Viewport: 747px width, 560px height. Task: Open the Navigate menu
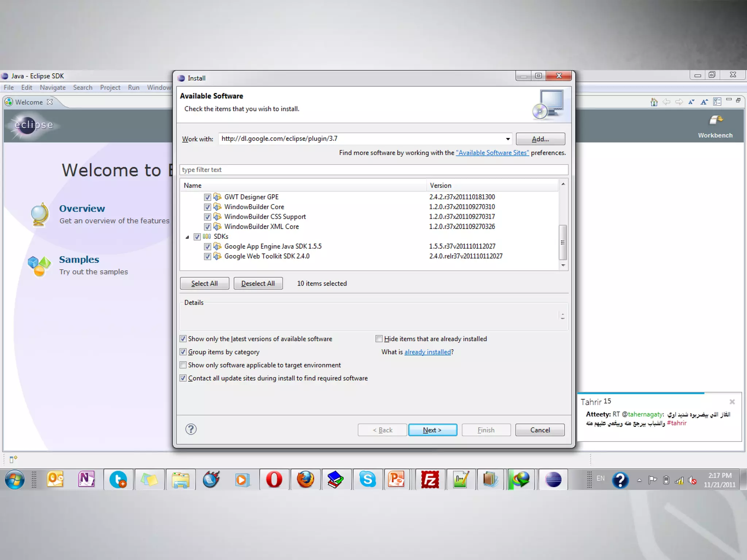click(x=53, y=87)
